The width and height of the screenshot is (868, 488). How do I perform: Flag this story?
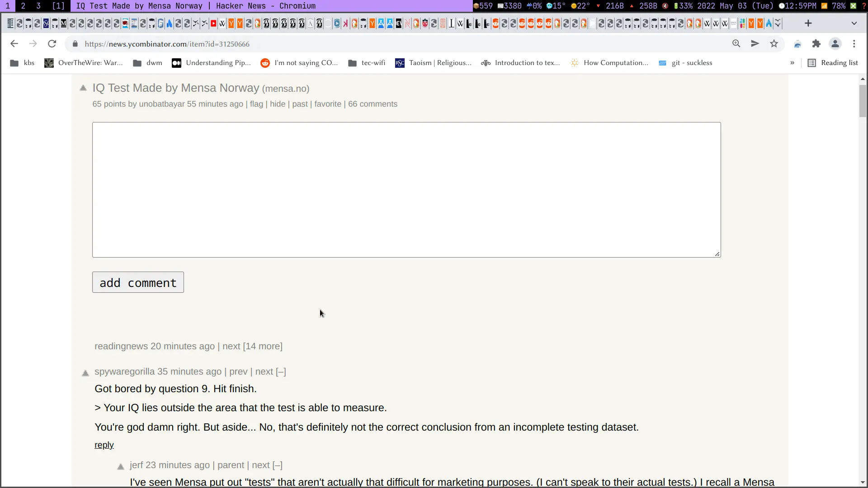(256, 104)
